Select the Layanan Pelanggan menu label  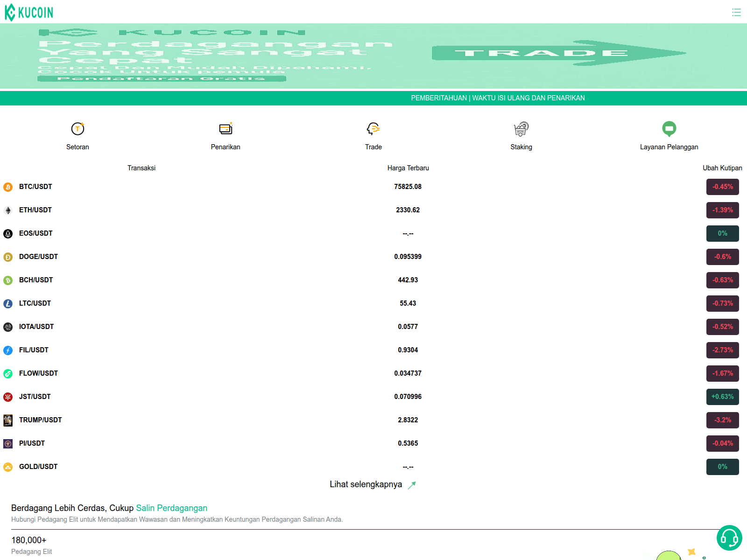669,147
